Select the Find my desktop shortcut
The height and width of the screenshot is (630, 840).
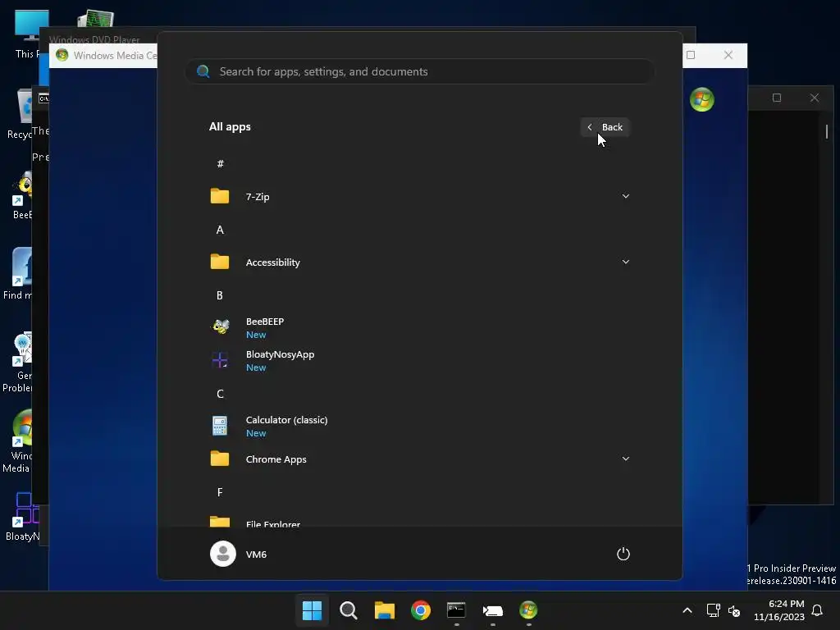tap(18, 274)
